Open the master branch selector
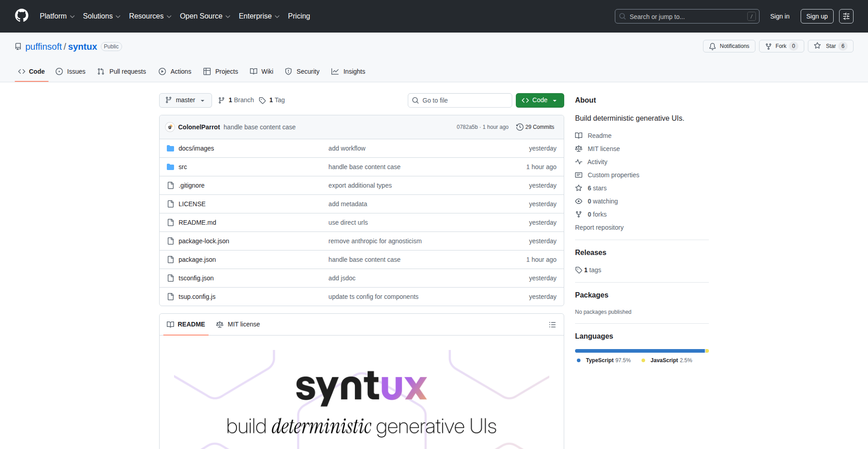 (185, 100)
